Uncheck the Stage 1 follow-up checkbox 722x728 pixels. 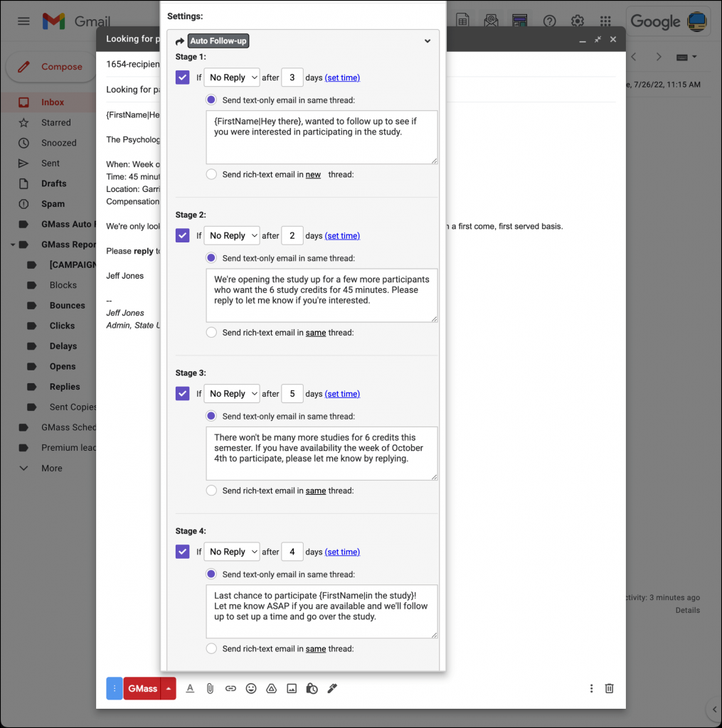click(x=183, y=75)
